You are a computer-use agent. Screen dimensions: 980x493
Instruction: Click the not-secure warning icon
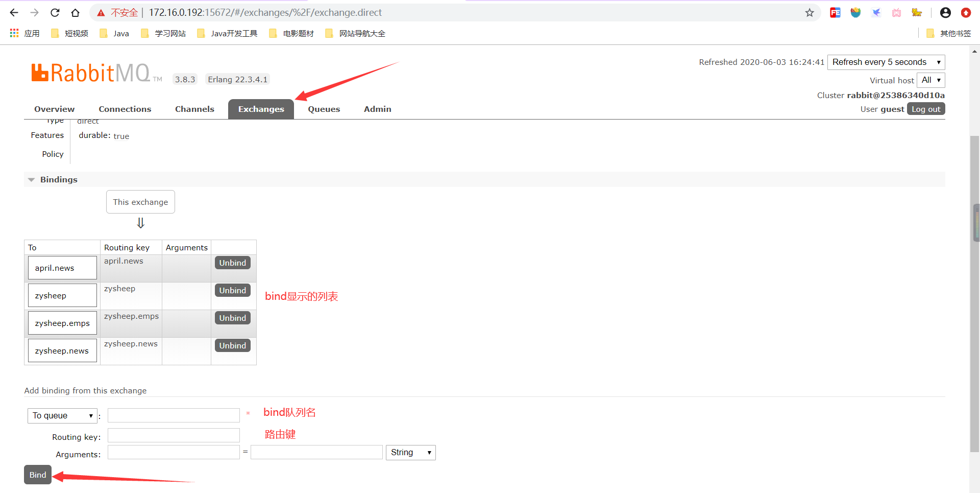coord(101,13)
